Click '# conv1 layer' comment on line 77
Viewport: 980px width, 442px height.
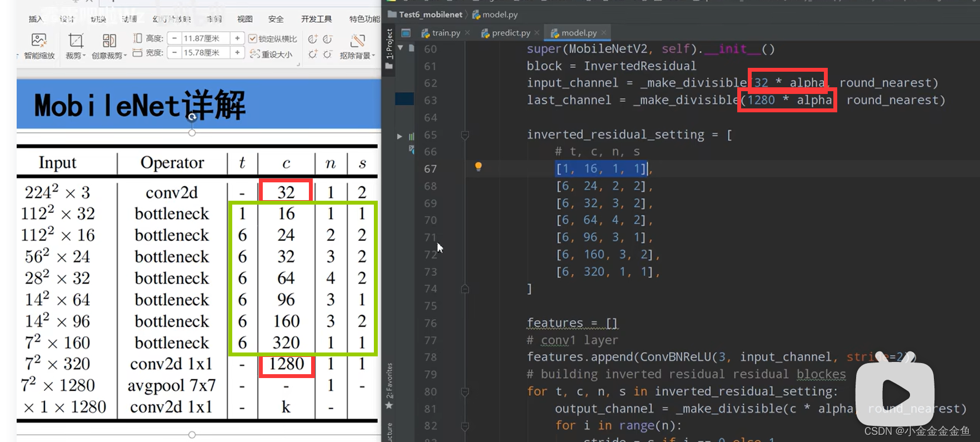click(x=572, y=340)
